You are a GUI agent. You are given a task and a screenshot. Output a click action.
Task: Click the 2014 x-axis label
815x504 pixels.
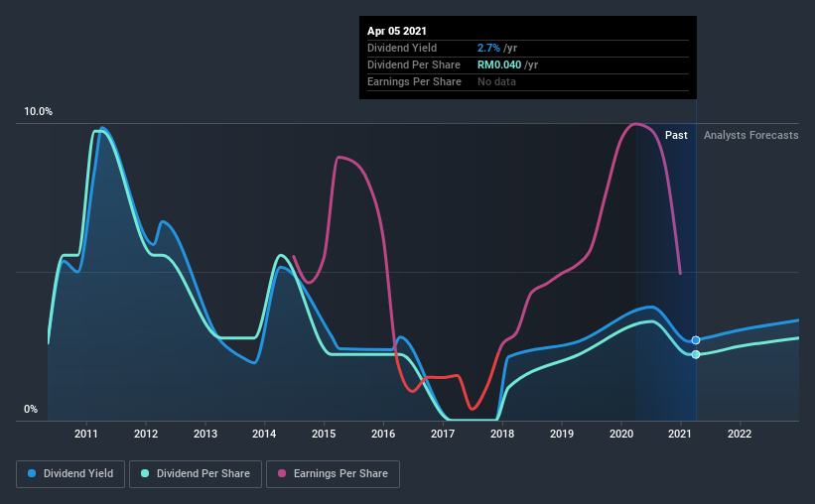tap(264, 434)
